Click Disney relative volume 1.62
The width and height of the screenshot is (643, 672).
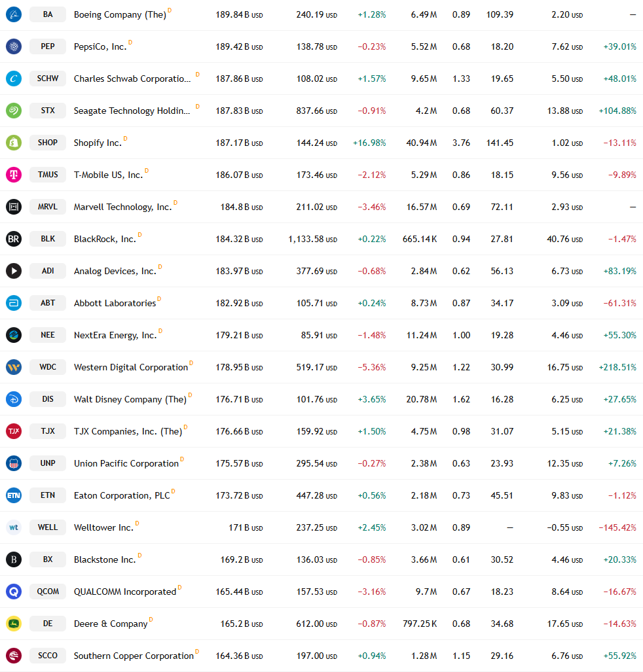(x=461, y=399)
